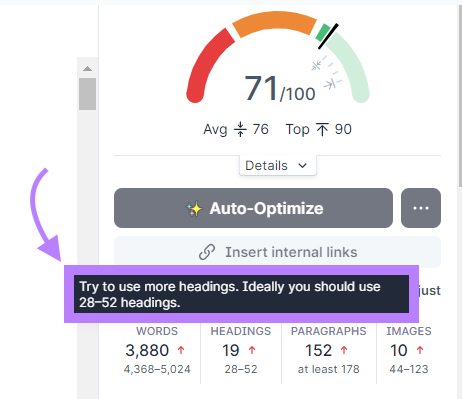The image size is (462, 399).
Task: Click the chain link icon
Action: pos(207,252)
